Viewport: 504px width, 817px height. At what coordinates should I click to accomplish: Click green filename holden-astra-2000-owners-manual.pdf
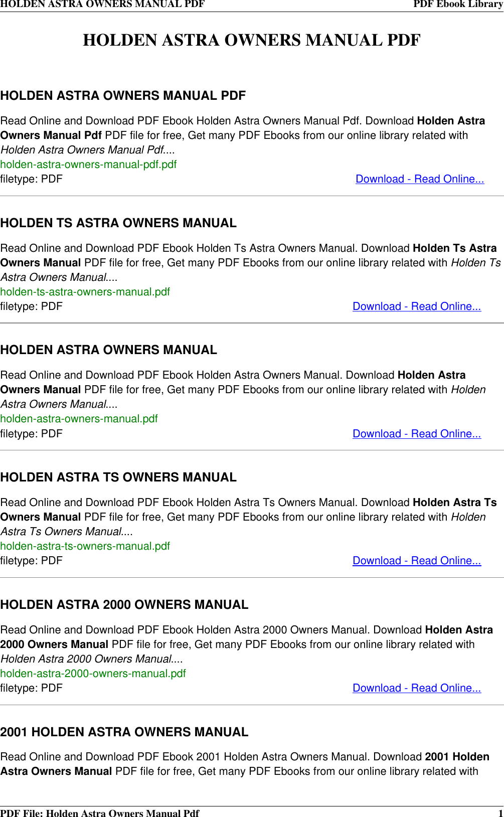click(x=93, y=674)
